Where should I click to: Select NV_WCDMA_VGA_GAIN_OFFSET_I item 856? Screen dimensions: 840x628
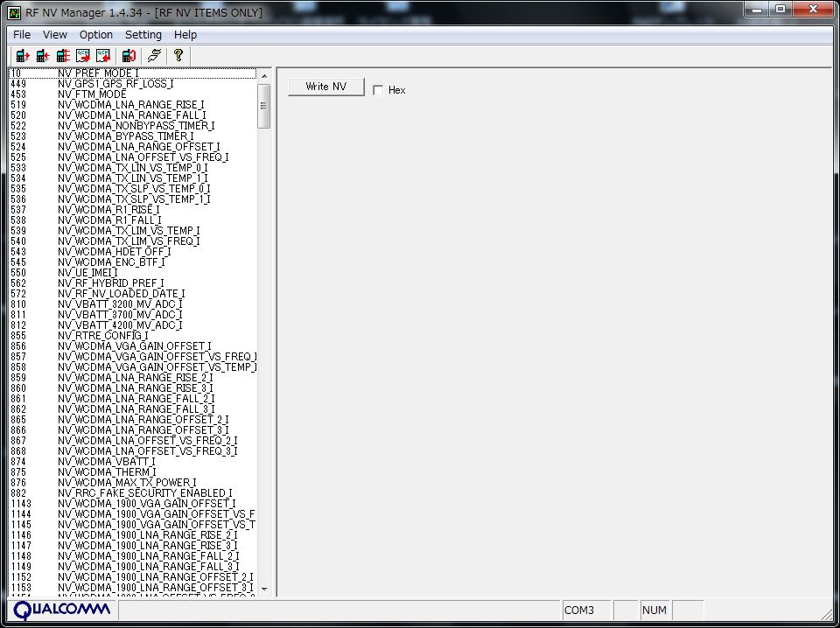pos(135,346)
